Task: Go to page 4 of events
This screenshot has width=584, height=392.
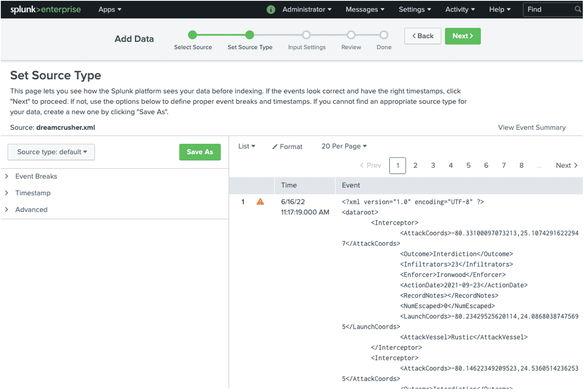Action: coord(451,165)
